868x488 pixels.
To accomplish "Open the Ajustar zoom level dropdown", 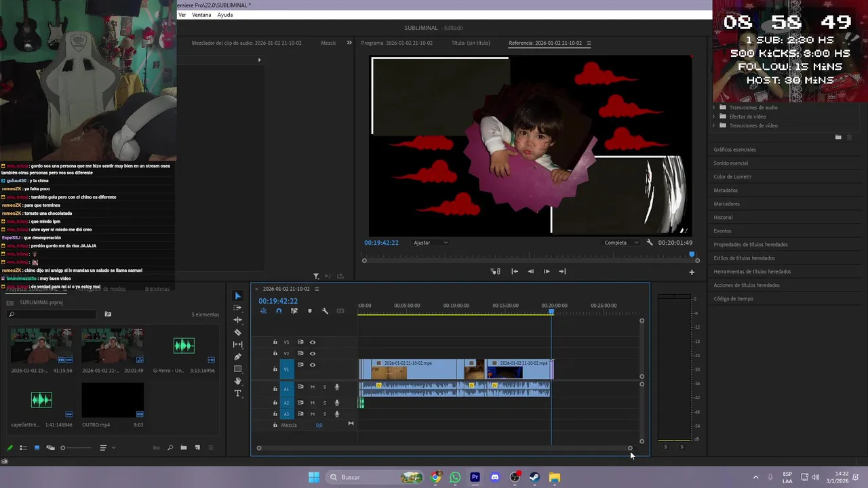I will (x=431, y=243).
